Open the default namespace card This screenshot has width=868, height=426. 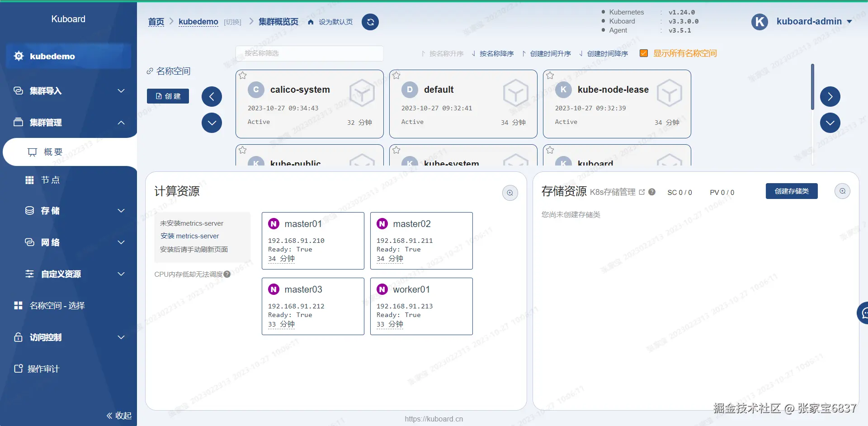(x=463, y=104)
